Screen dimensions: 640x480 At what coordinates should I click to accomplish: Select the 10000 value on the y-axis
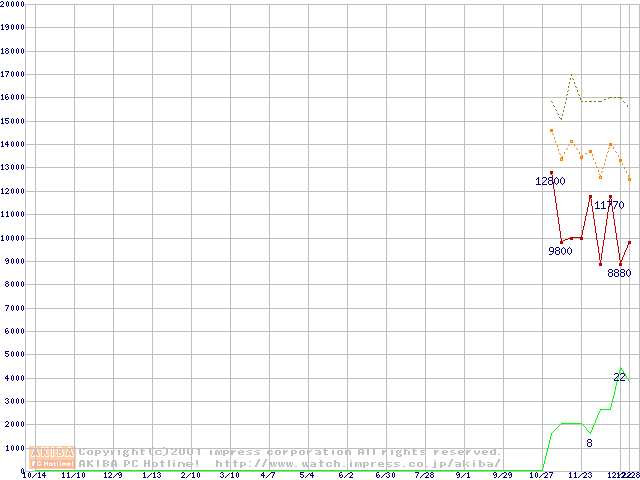pyautogui.click(x=13, y=238)
